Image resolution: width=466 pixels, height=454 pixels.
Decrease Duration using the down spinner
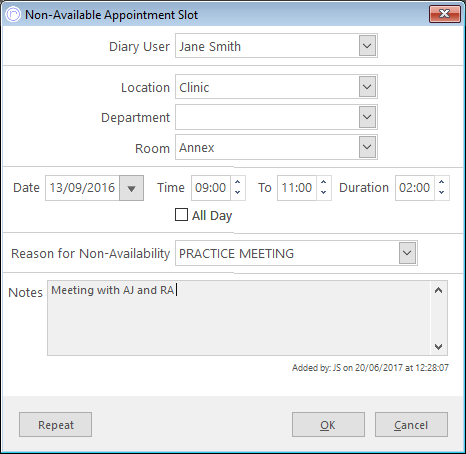(x=442, y=192)
